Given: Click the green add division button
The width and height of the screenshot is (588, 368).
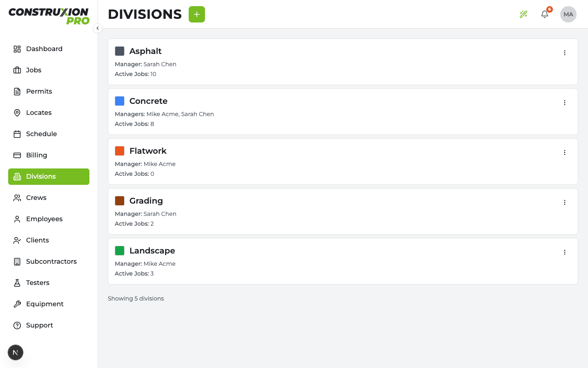Looking at the screenshot, I should [197, 14].
